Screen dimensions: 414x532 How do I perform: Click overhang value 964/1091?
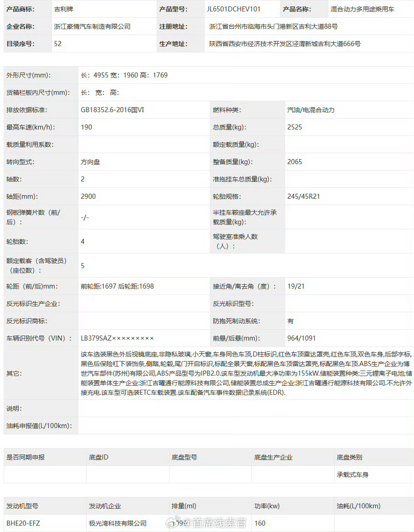click(302, 338)
